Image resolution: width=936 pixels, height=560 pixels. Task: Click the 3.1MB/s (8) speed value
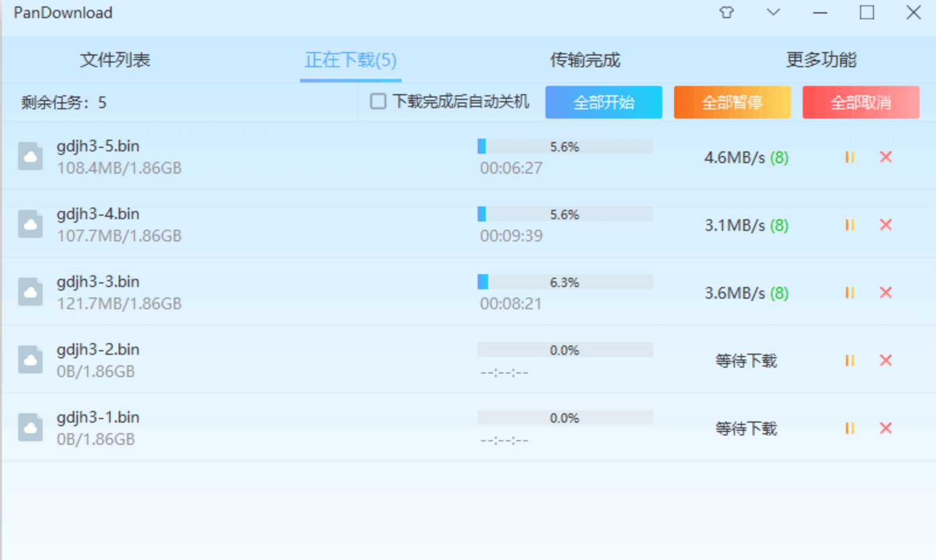747,225
